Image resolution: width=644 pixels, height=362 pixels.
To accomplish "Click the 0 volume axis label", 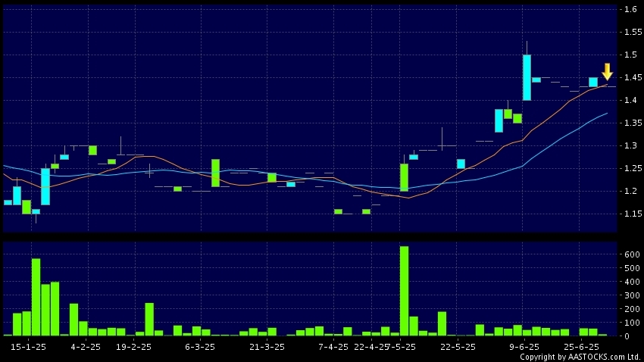I will (x=627, y=336).
